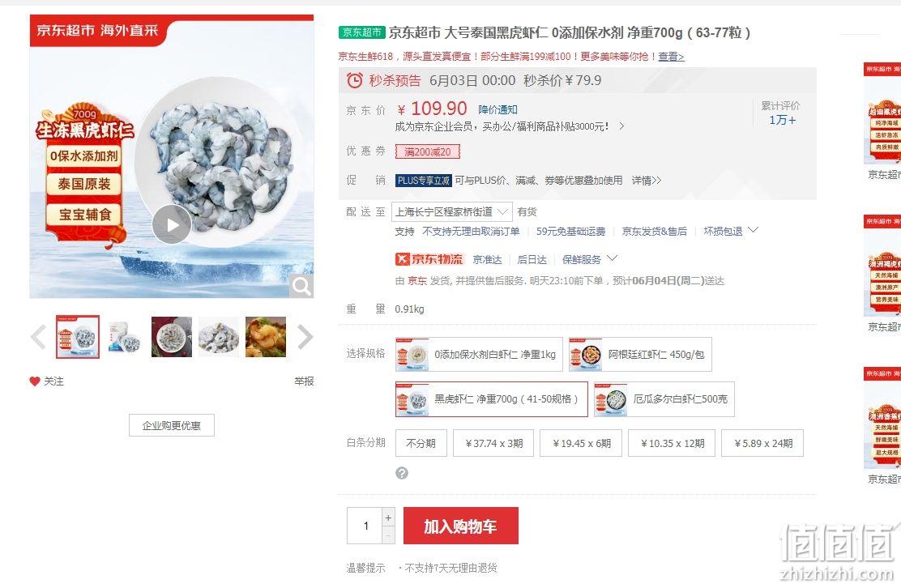Click 加入购物车 add to cart button

click(x=461, y=526)
